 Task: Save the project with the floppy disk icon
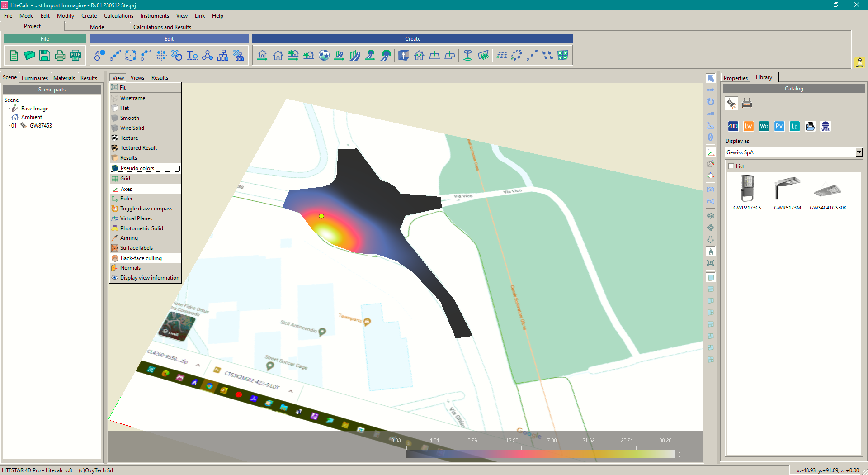(x=44, y=55)
